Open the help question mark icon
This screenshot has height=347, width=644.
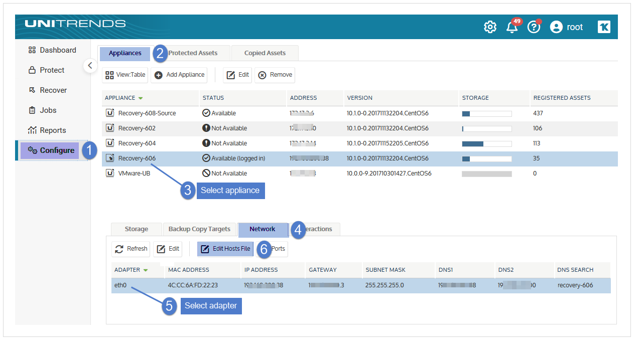[534, 27]
